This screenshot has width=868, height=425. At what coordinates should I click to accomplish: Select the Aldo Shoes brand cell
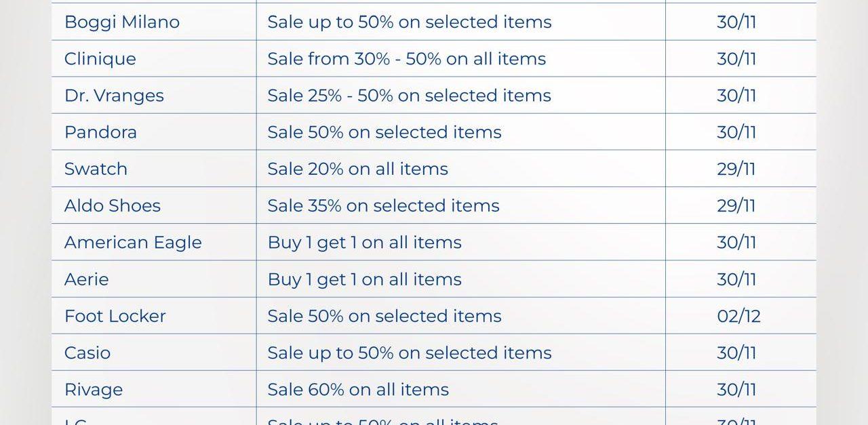click(x=113, y=205)
